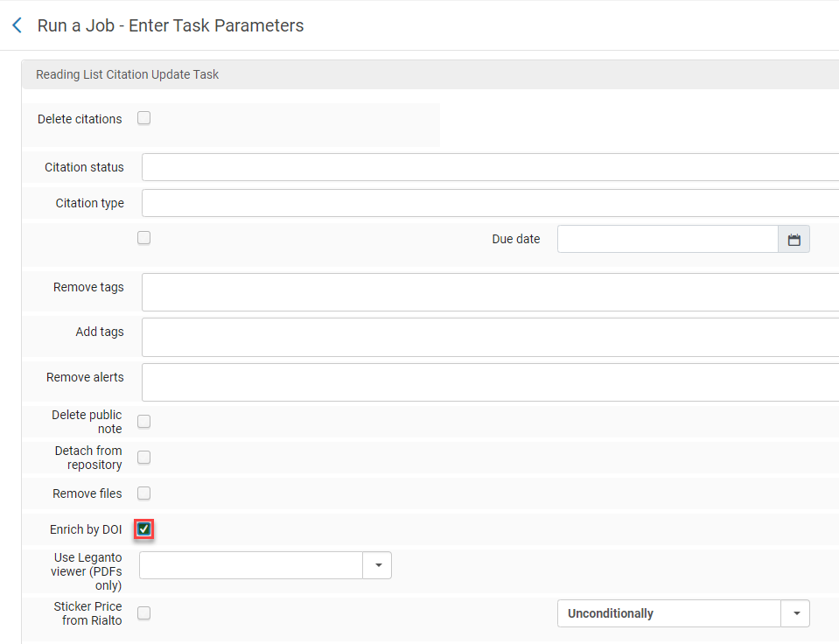
Task: Click the Remove alerts input box
Action: pyautogui.click(x=490, y=382)
